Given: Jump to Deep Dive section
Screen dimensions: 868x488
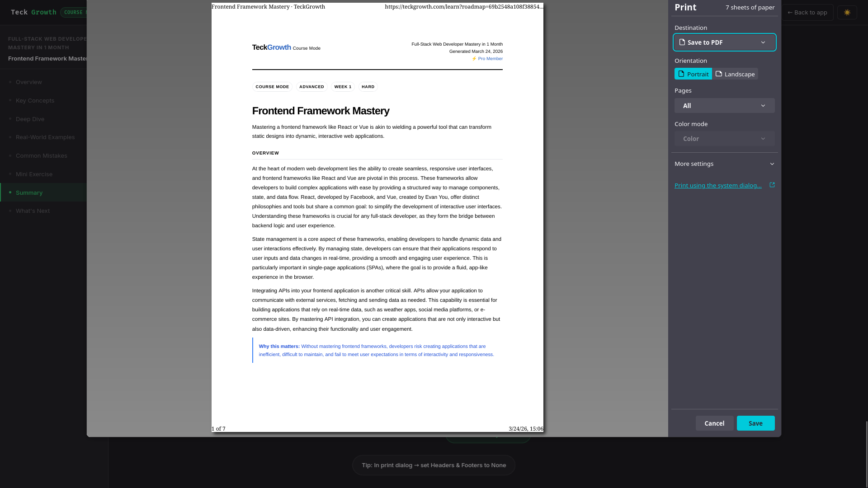Looking at the screenshot, I should point(30,119).
